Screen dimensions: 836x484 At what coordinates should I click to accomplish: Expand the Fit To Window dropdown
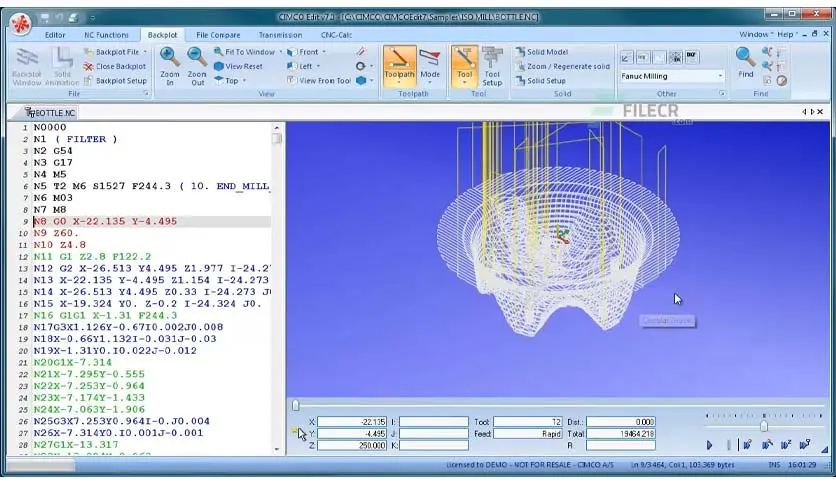coord(279,52)
